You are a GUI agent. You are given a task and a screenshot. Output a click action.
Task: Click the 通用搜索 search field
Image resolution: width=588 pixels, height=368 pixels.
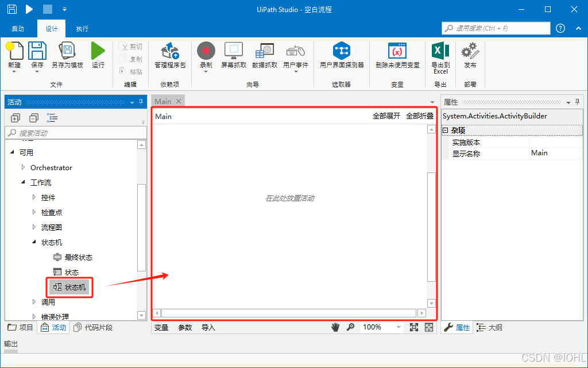tap(496, 28)
